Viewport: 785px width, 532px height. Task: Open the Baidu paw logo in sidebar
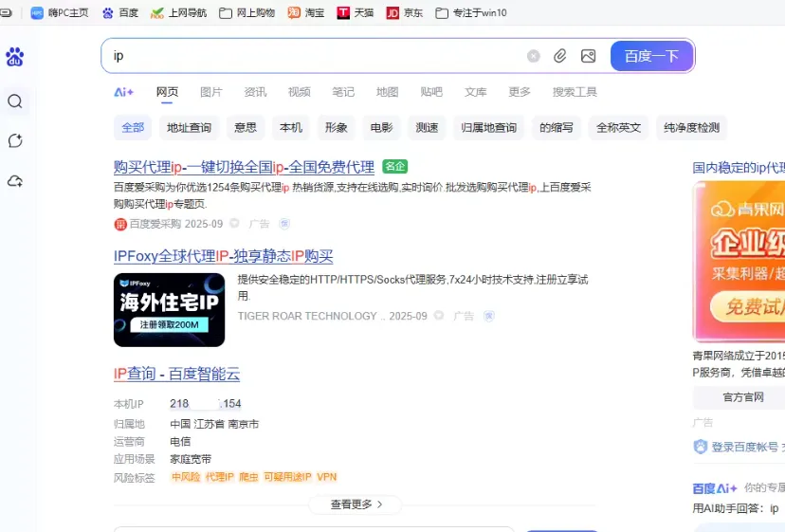[14, 57]
